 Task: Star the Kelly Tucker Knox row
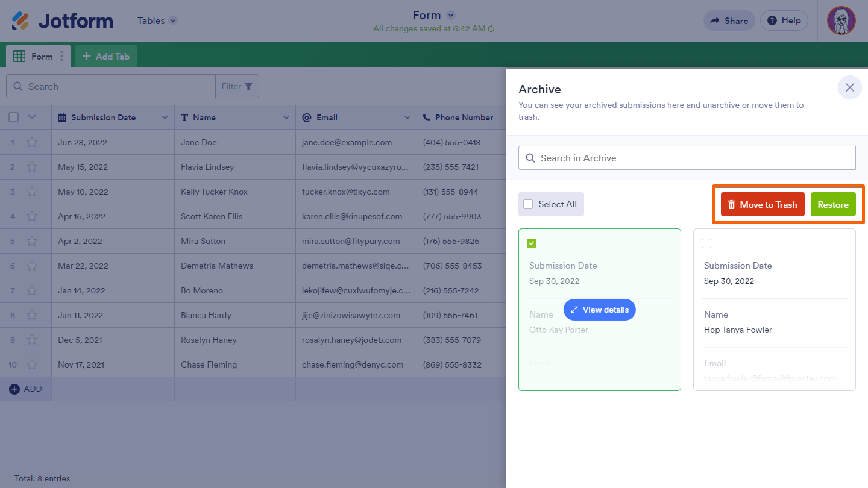[x=32, y=192]
